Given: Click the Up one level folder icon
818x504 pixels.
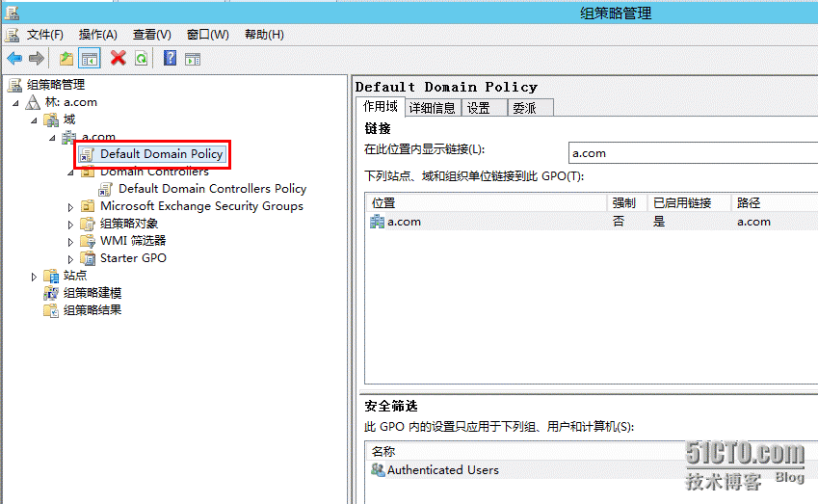Looking at the screenshot, I should point(66,59).
